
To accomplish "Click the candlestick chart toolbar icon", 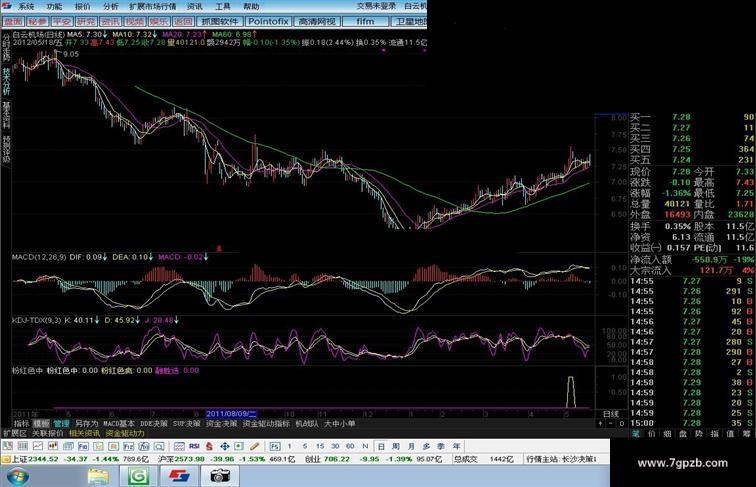I will 53,446.
